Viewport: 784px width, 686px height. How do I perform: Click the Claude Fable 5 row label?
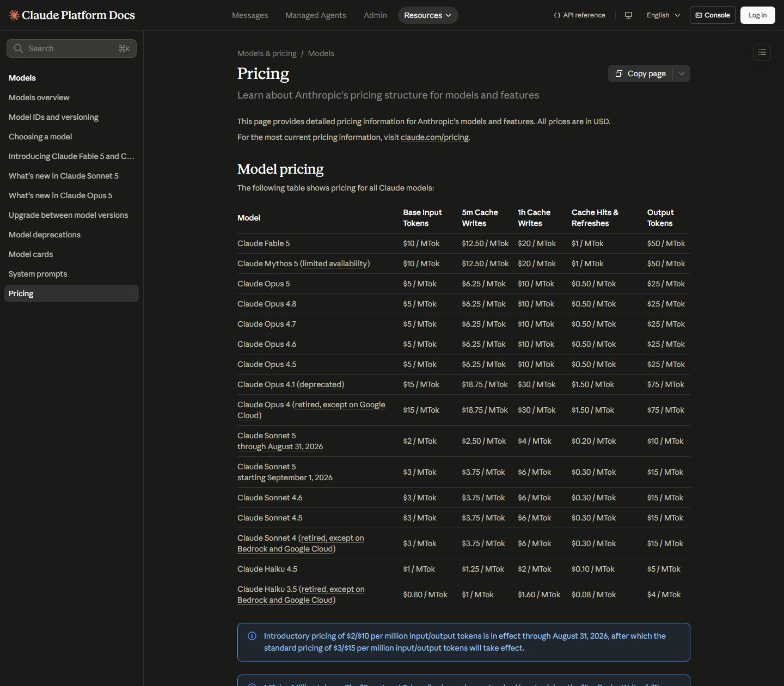[264, 243]
